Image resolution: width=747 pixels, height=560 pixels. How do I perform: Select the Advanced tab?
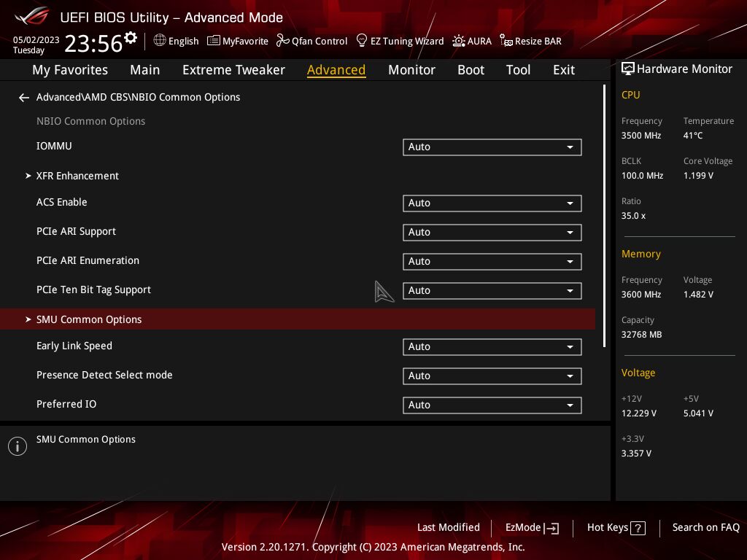pyautogui.click(x=336, y=70)
